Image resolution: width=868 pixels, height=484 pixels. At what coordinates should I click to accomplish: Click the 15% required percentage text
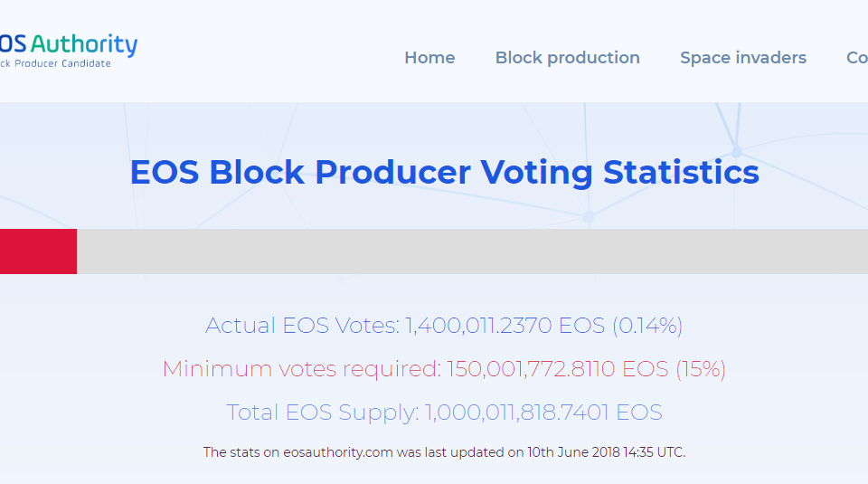click(700, 369)
